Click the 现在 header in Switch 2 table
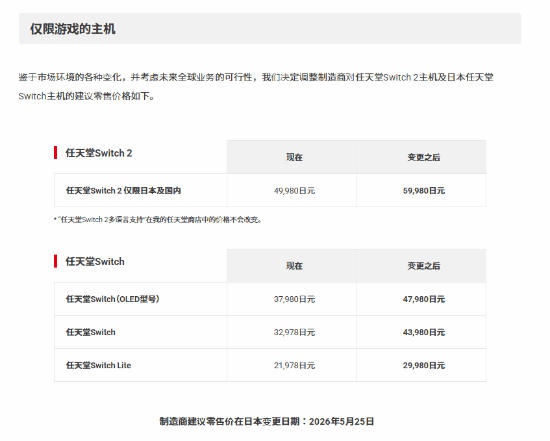Viewport: 550px width, 441px height. click(x=294, y=157)
